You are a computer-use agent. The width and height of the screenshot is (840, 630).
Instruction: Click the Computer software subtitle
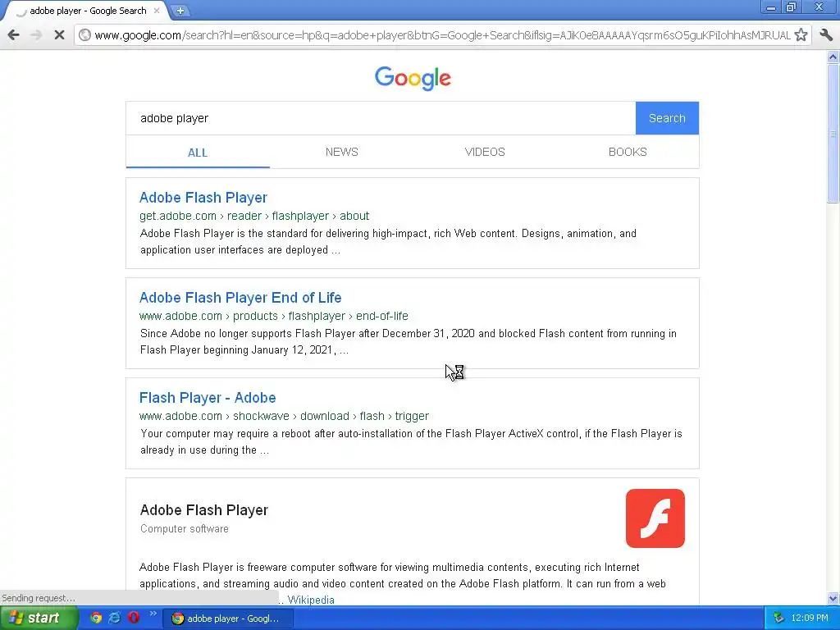pos(185,529)
